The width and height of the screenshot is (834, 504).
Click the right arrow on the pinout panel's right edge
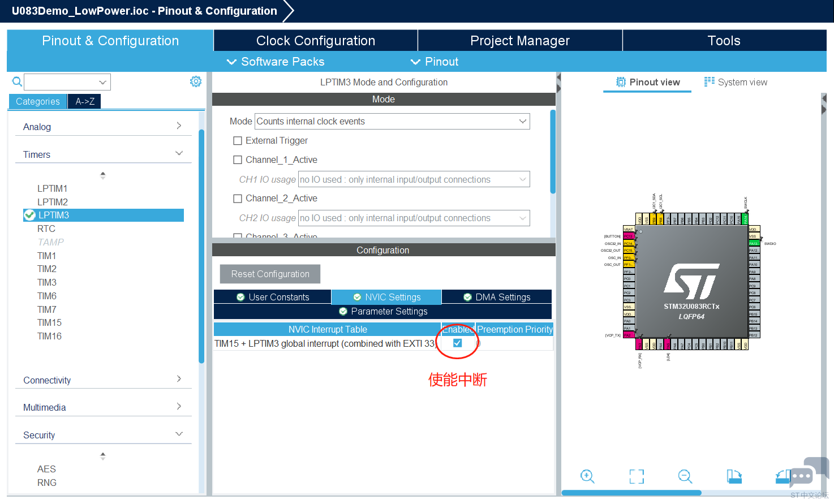[824, 110]
